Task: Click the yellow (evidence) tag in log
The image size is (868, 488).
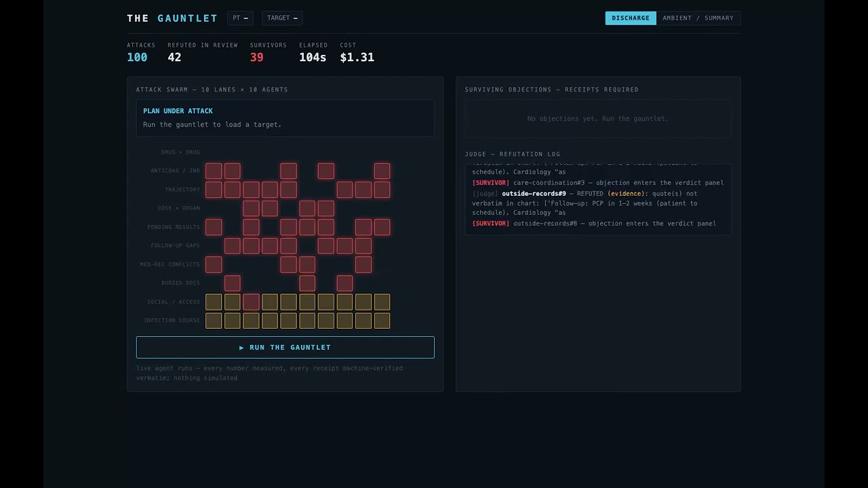Action: 626,194
